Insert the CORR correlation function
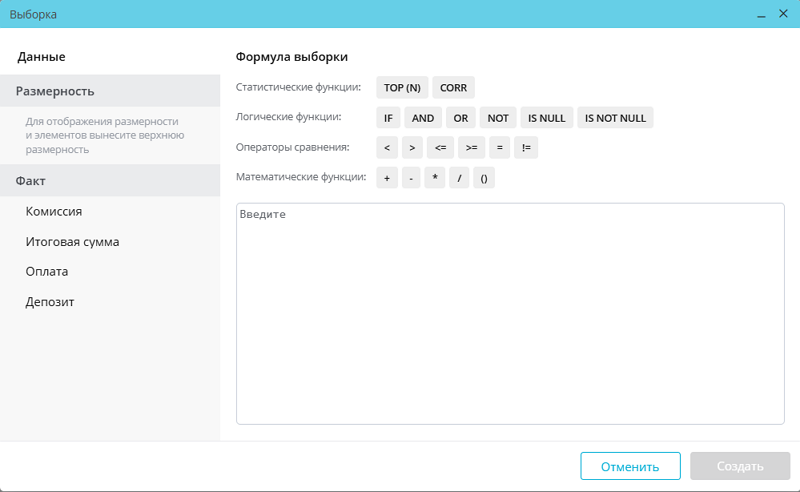The image size is (800, 492). 453,88
